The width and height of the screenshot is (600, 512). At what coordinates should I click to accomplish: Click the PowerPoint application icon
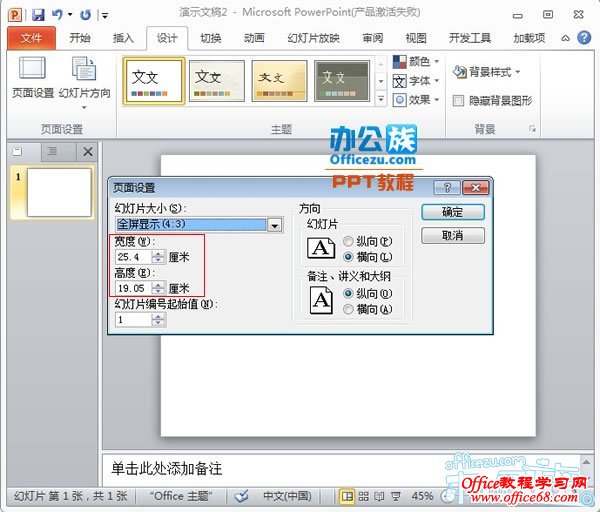(x=15, y=15)
